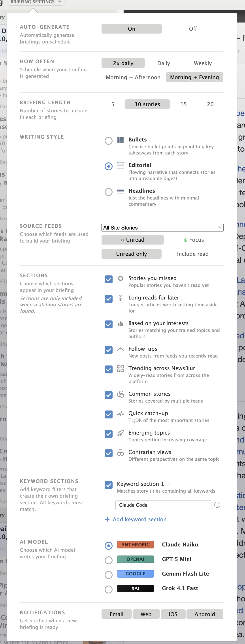Enable Email notifications
This screenshot has width=245, height=644.
pyautogui.click(x=116, y=614)
